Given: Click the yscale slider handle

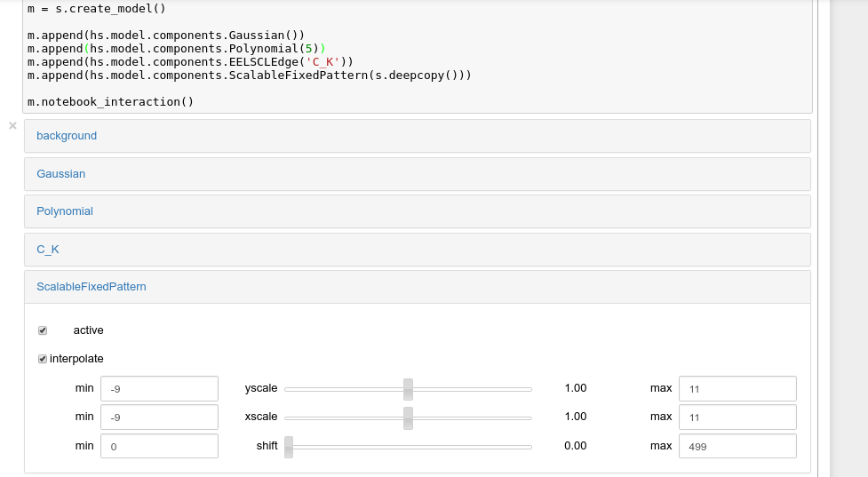Looking at the screenshot, I should pos(408,389).
